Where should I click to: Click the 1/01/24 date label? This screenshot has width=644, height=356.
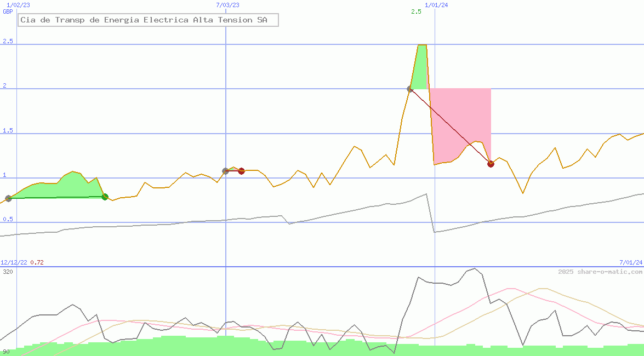click(x=436, y=5)
